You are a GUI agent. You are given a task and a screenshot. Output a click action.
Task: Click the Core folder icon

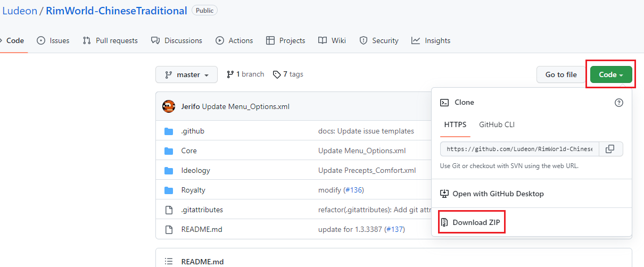tap(169, 151)
